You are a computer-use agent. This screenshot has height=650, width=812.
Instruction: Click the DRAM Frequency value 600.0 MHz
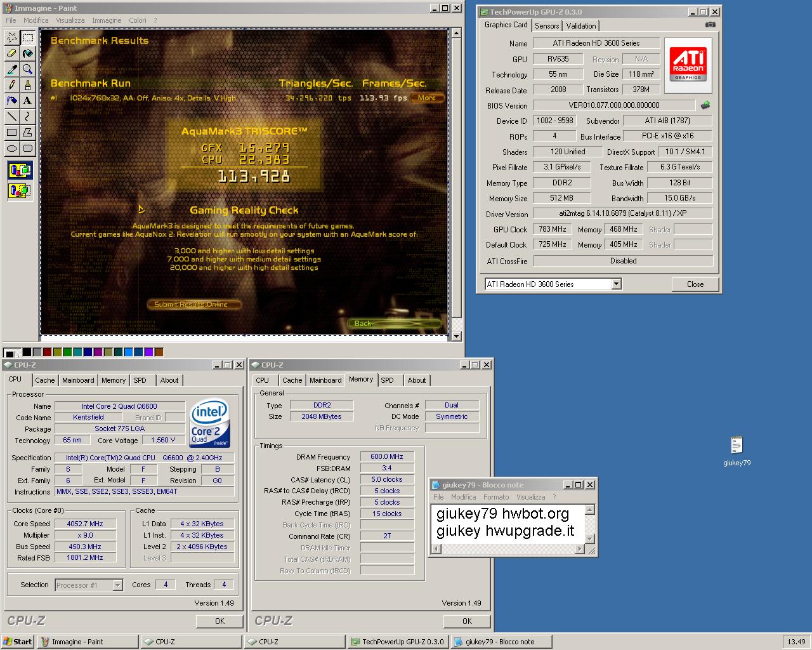coord(387,456)
